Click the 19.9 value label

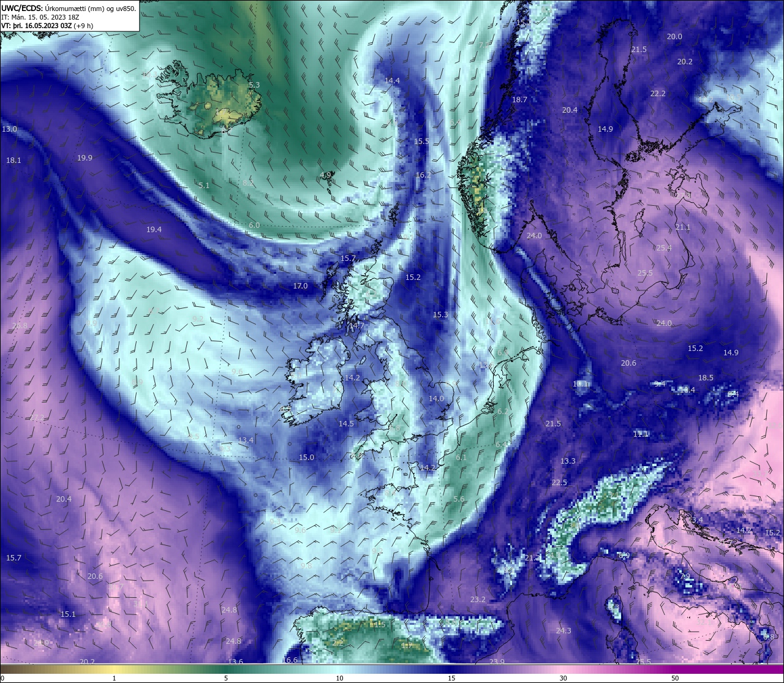[85, 157]
